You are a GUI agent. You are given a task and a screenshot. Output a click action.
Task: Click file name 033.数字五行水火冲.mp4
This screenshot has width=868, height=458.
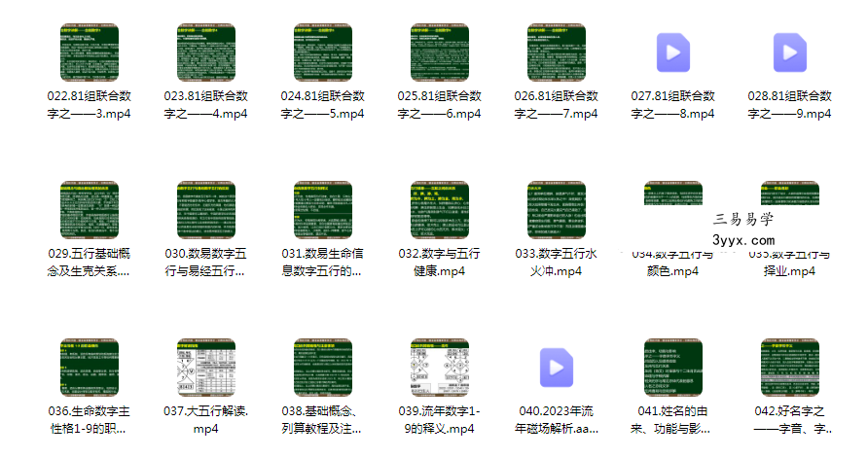coord(557,263)
